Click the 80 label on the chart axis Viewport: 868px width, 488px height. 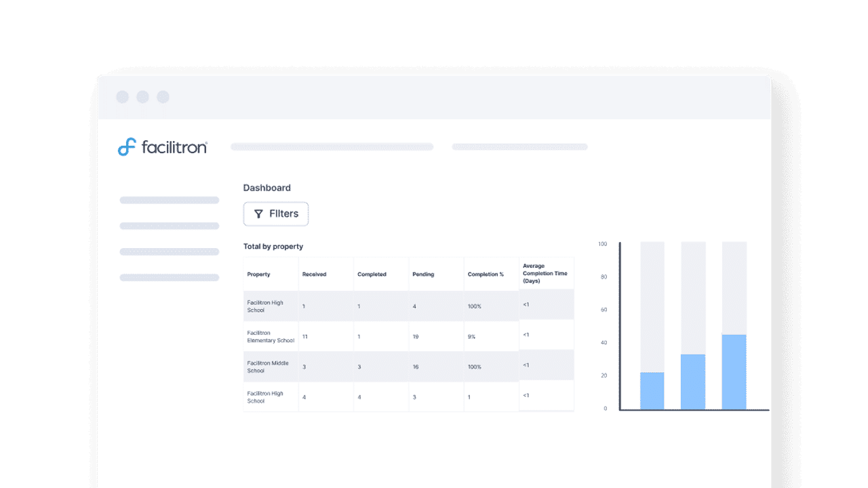tap(604, 277)
